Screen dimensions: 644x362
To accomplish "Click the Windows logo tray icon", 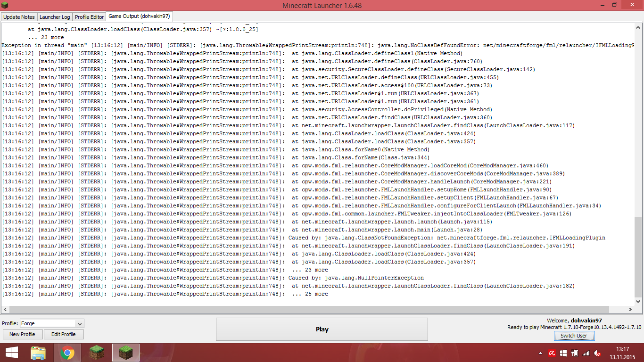I will click(x=563, y=353).
